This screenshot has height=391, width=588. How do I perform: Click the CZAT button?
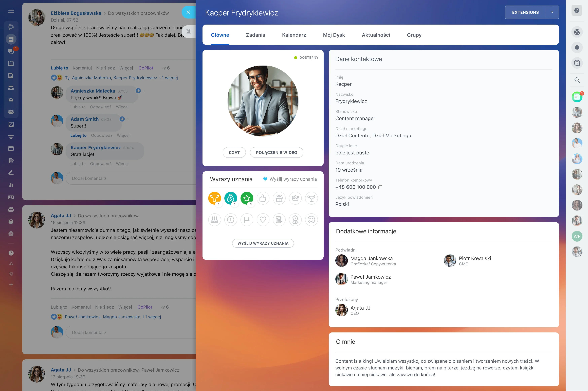pyautogui.click(x=234, y=152)
